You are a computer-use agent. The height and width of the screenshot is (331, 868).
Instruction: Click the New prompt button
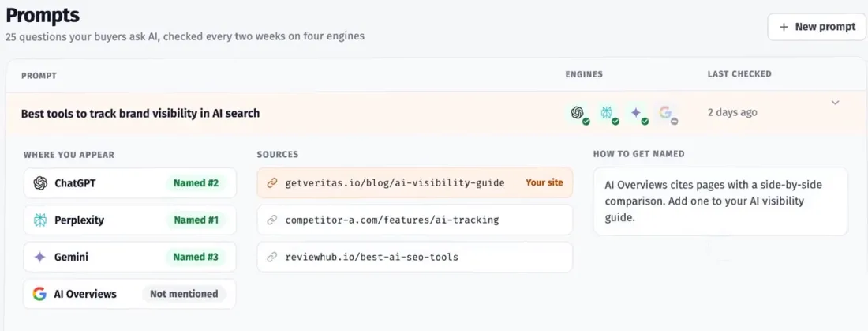click(x=815, y=27)
